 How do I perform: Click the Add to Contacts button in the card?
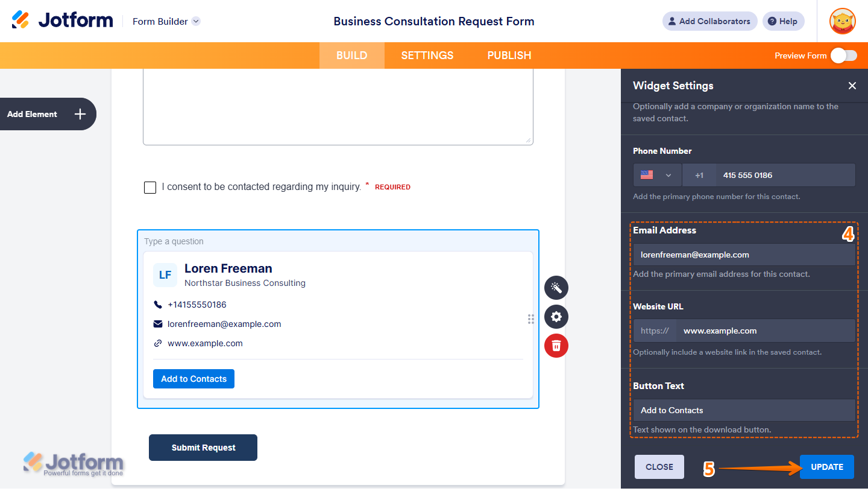coord(193,379)
